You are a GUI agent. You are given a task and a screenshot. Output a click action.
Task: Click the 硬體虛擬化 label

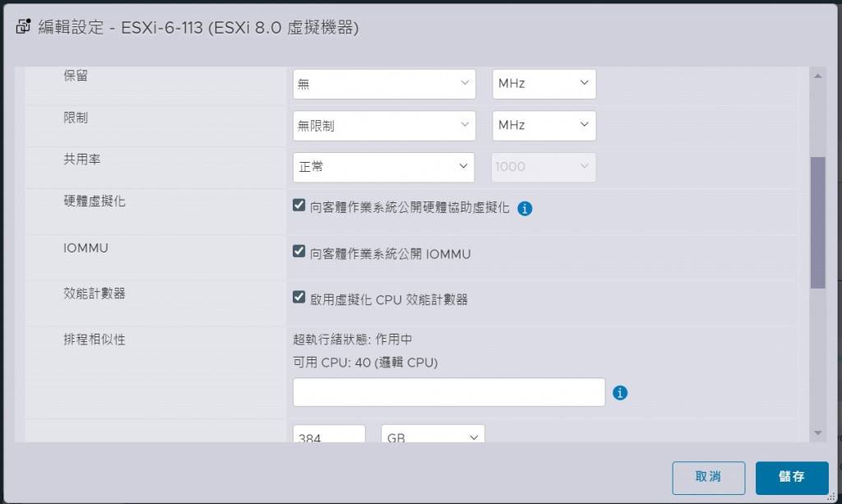(95, 201)
